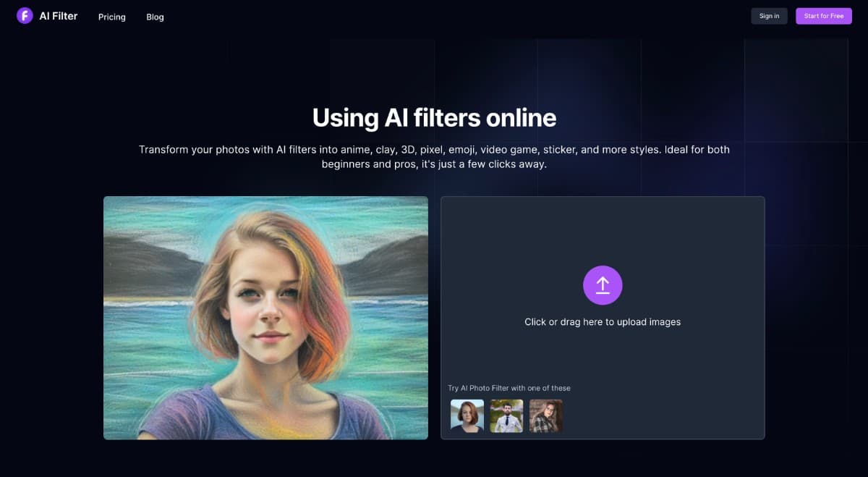868x477 pixels.
Task: Click the purple AI Filter logo icon
Action: (x=25, y=16)
